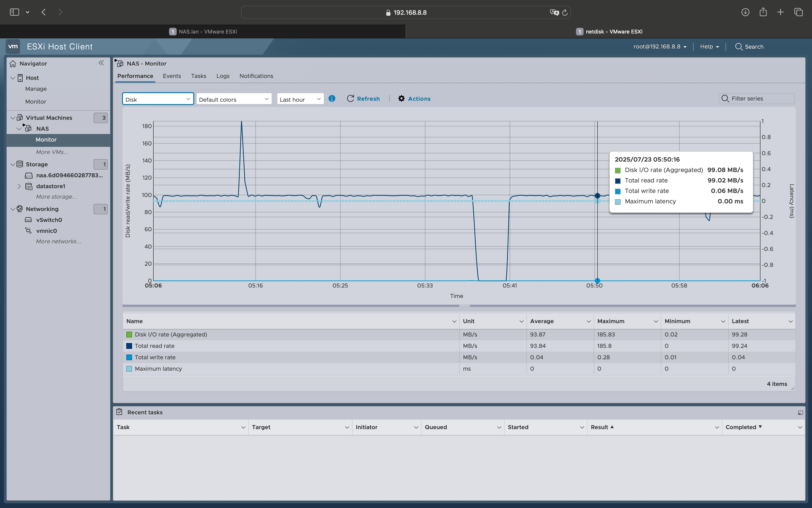Click the vmnic0 network adapter icon

[28, 231]
